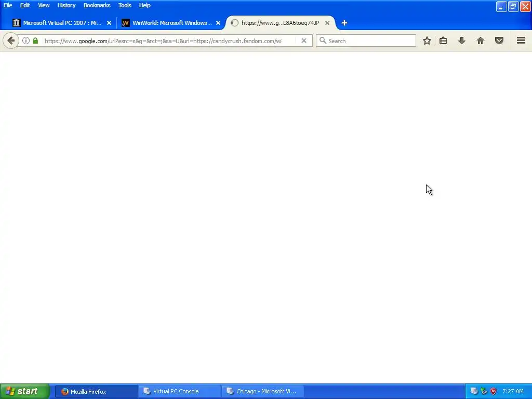Show bookmarks list icon
The width and height of the screenshot is (532, 399).
443,41
